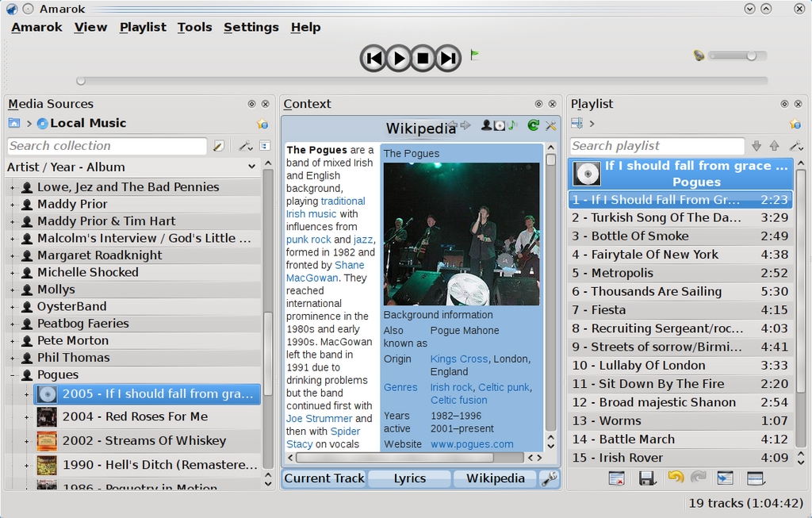Click the Search playlist input field

(x=657, y=146)
